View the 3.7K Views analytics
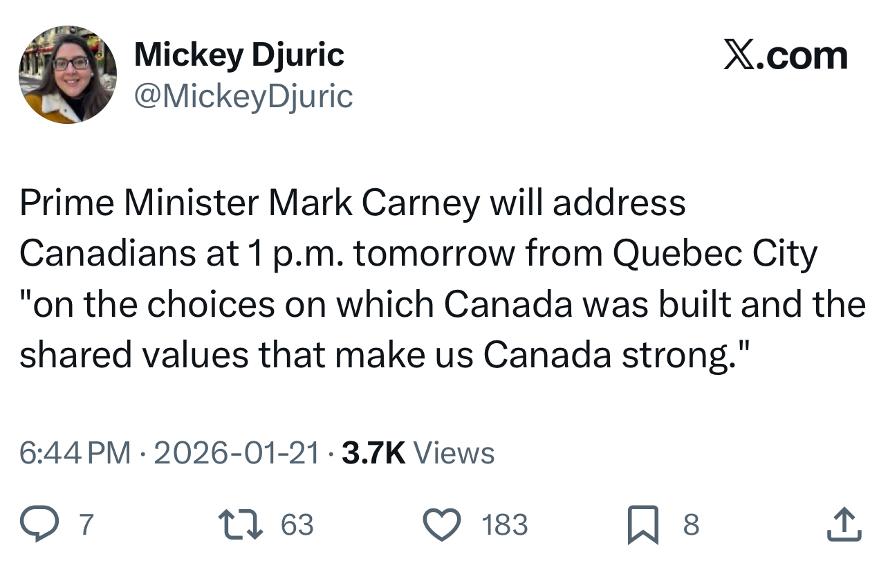The image size is (888, 588). point(418,453)
